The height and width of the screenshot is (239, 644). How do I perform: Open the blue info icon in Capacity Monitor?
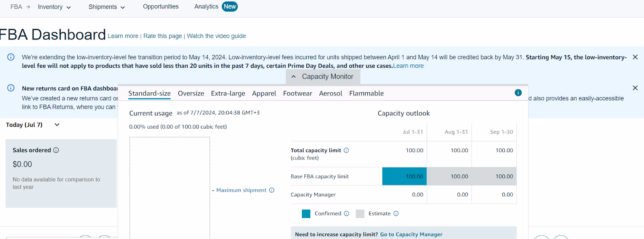[x=518, y=93]
